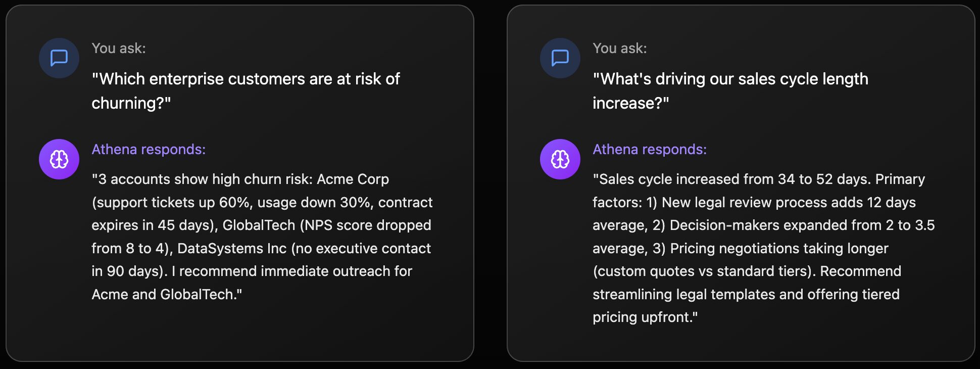This screenshot has width=980, height=369.
Task: Click the left card's "Athena responds:" label
Action: 149,150
